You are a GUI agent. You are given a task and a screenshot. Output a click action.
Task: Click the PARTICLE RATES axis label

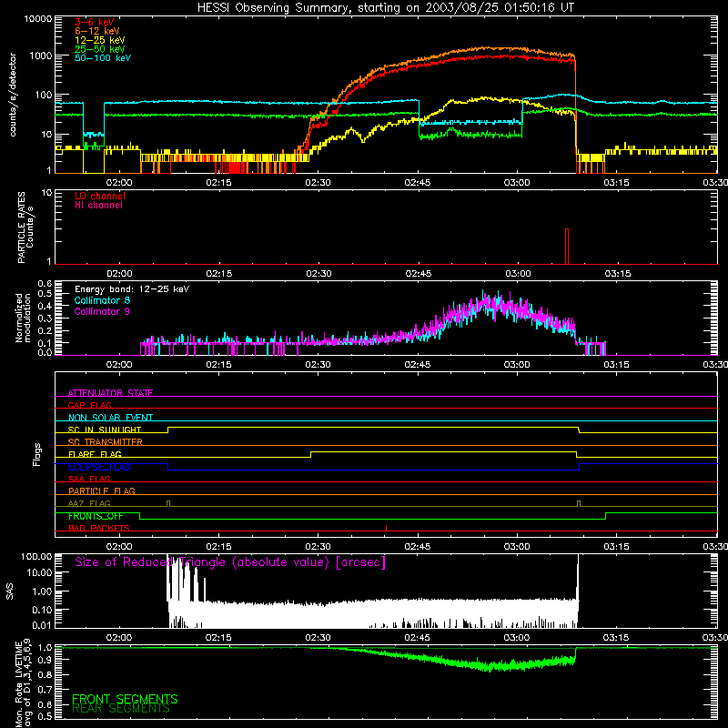click(x=25, y=227)
